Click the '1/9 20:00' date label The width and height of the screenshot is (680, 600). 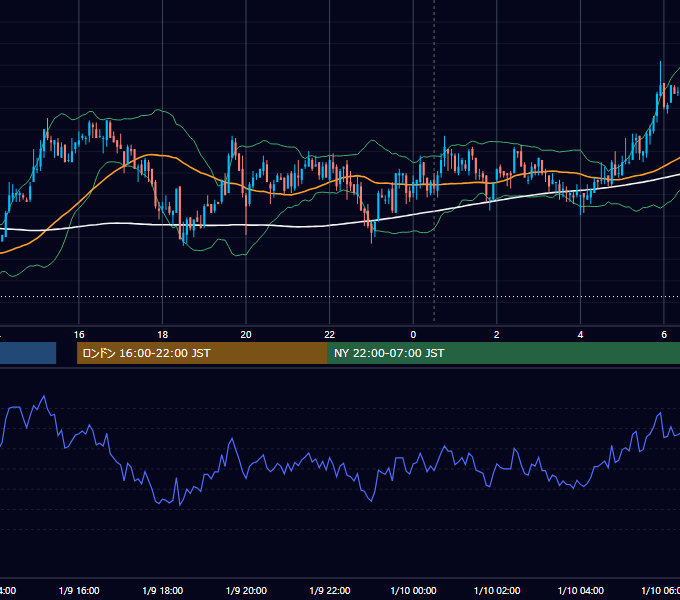[246, 590]
